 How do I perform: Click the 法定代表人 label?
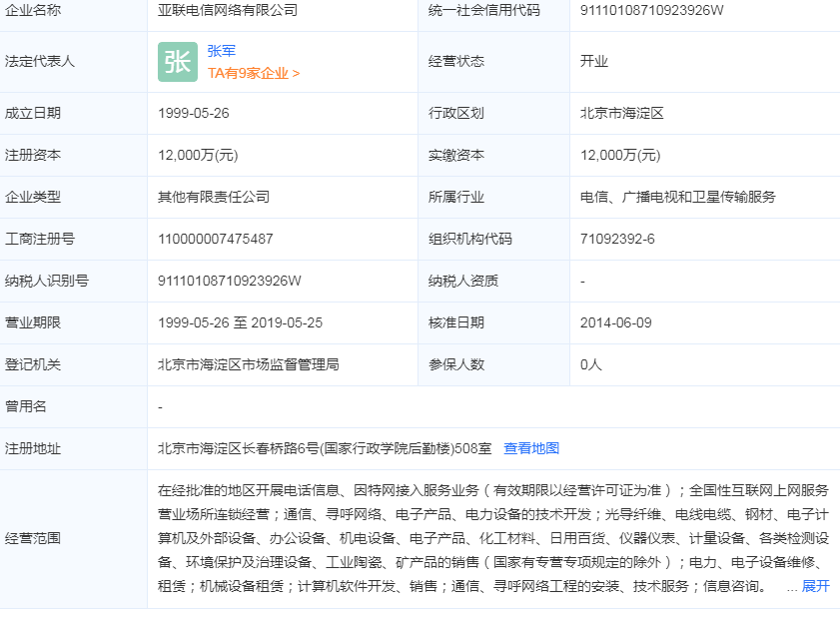tap(40, 61)
